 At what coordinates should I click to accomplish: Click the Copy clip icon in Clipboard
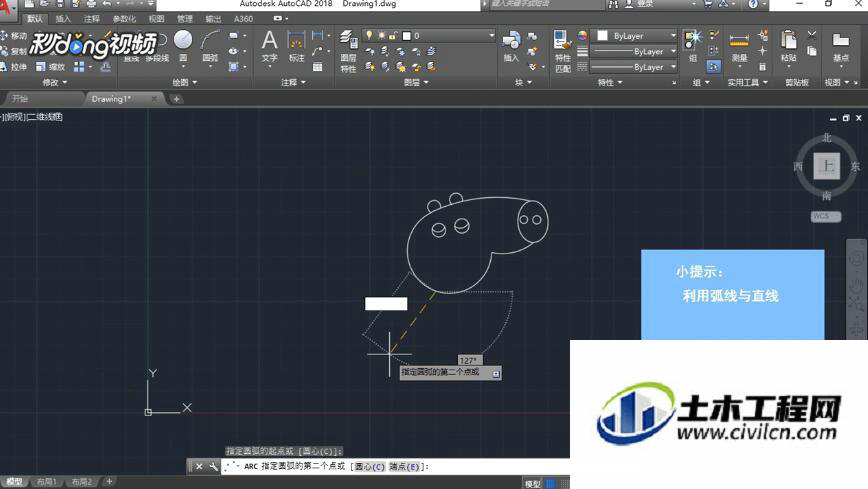coord(812,51)
